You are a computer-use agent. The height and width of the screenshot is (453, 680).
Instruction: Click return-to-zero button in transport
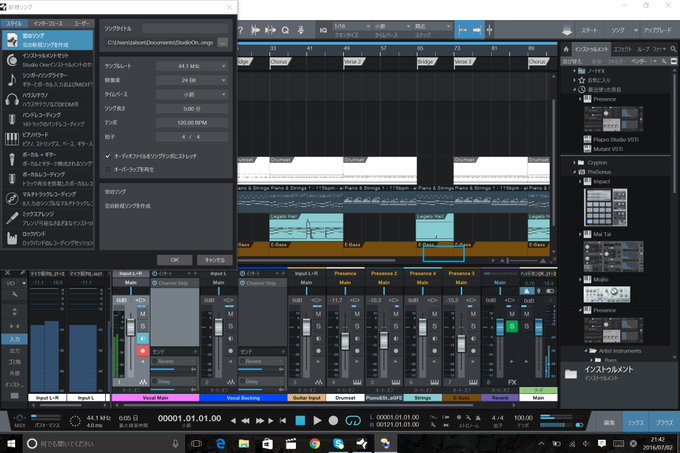click(283, 420)
